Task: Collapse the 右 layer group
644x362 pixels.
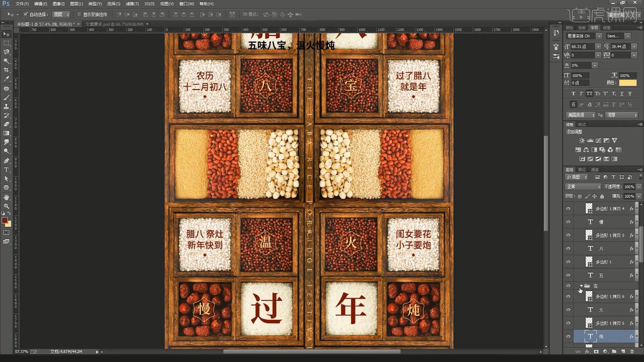Action: click(581, 286)
